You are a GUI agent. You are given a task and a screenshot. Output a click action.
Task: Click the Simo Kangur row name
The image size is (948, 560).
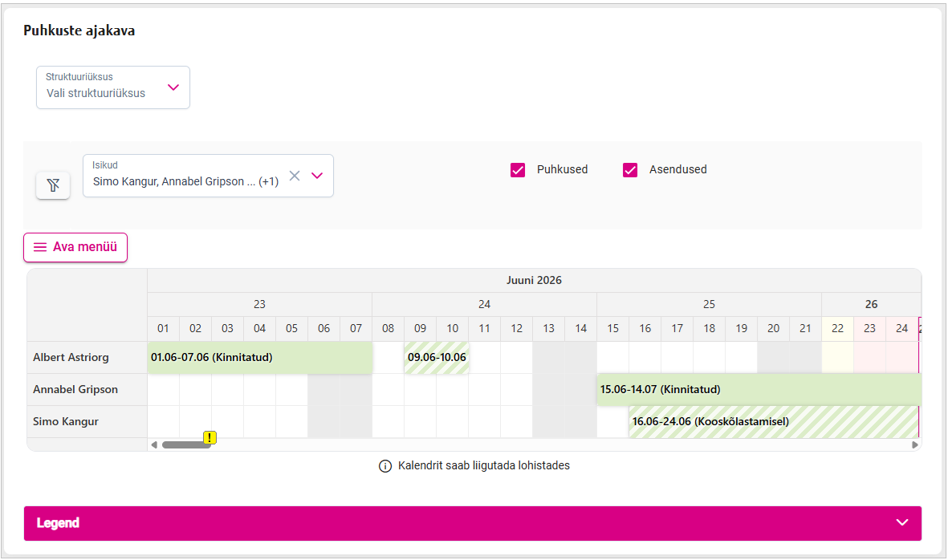point(66,422)
